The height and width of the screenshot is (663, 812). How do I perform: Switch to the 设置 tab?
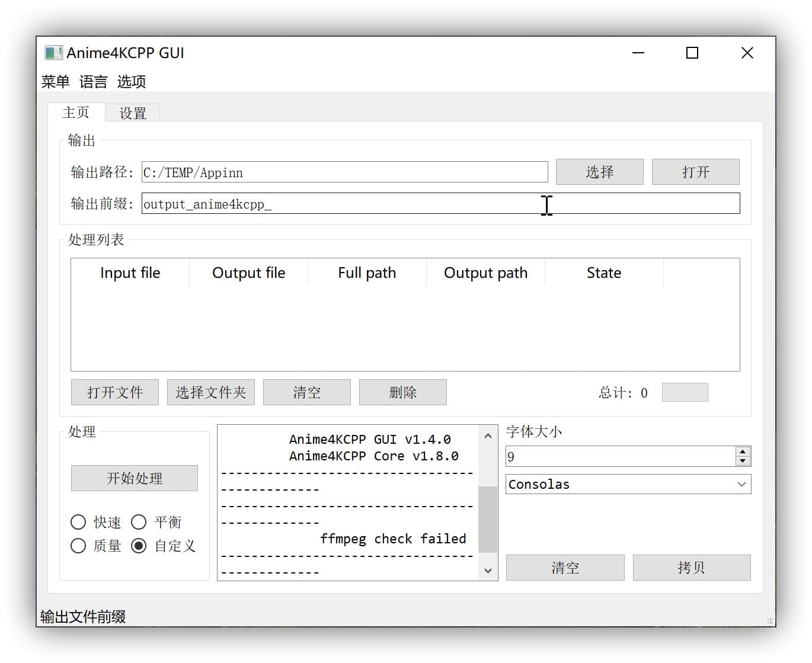click(133, 113)
